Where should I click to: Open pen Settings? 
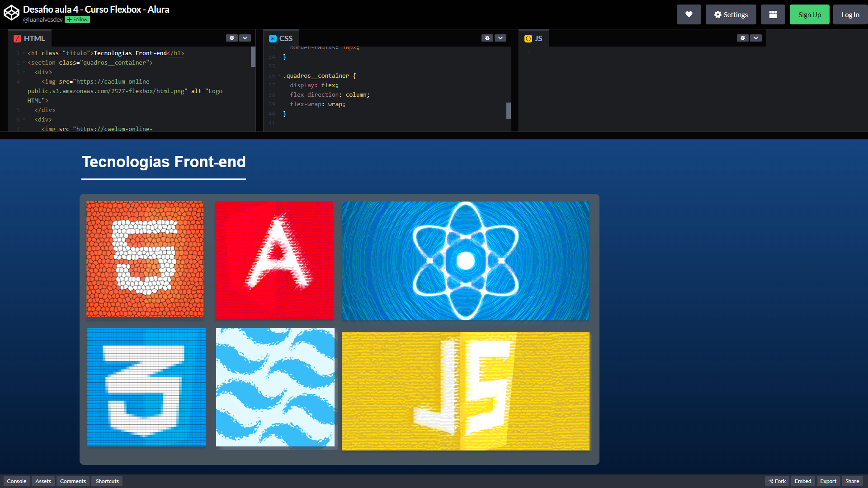point(731,14)
